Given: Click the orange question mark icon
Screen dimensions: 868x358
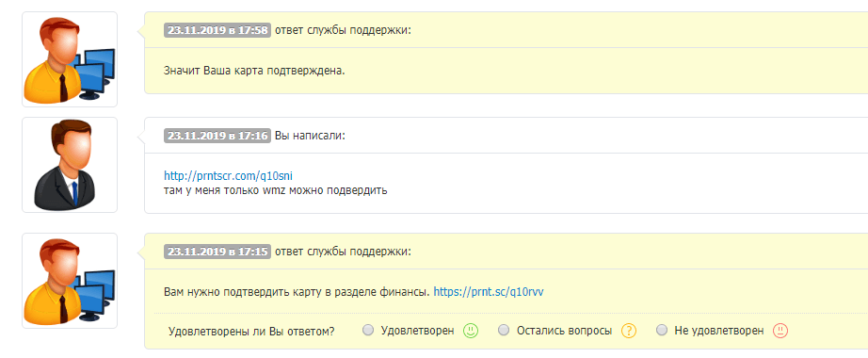Looking at the screenshot, I should point(629,331).
